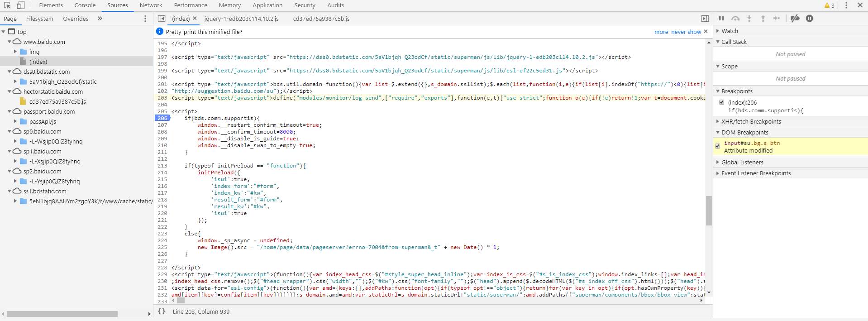Viewport: 868px width, 321px height.
Task: Click the 'more' link in infobar
Action: [x=661, y=32]
